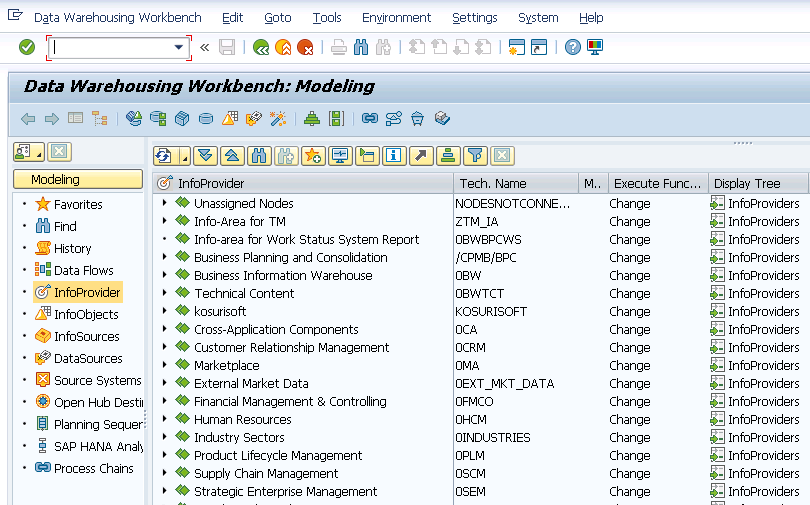Select DataSources in the Modeling navigation
This screenshot has width=810, height=505.
pyautogui.click(x=88, y=358)
